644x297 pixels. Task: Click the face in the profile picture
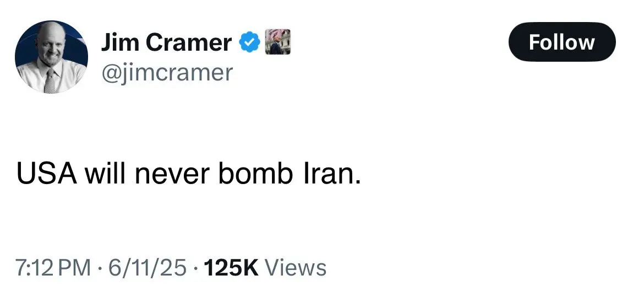(52, 45)
